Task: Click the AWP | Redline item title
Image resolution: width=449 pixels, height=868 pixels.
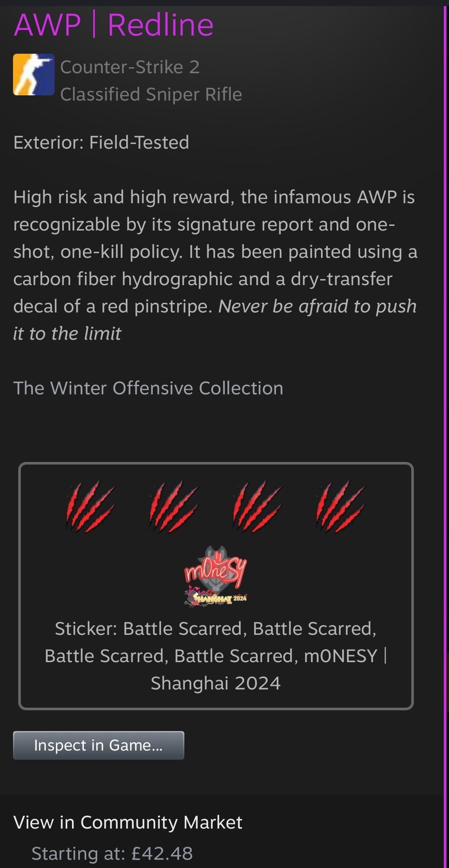Action: coord(114,25)
